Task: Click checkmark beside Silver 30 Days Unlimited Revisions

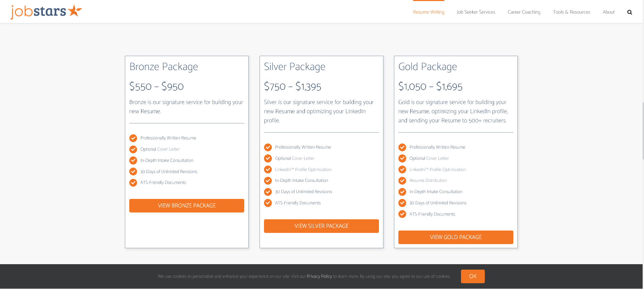Action: coord(268,192)
